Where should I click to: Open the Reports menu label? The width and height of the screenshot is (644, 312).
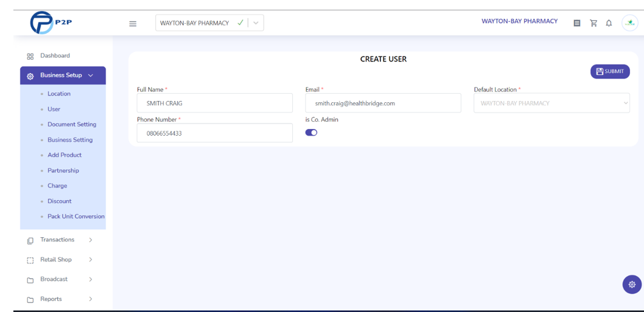tap(51, 299)
